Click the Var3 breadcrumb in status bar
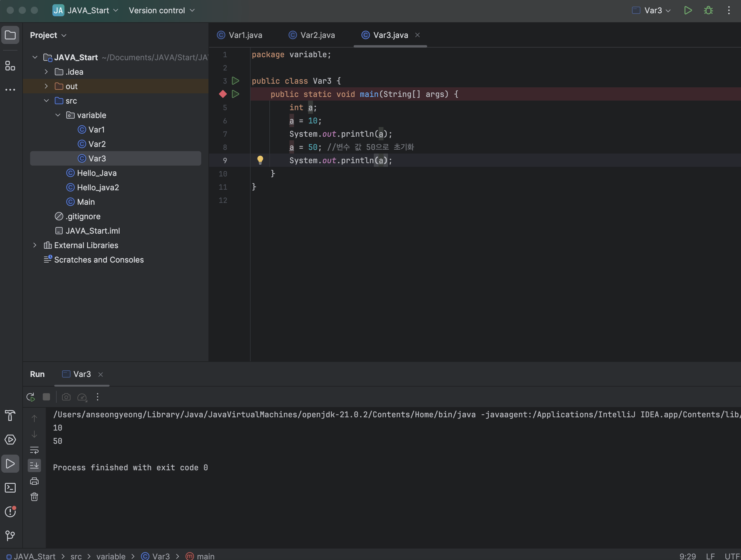The width and height of the screenshot is (741, 560). click(161, 556)
